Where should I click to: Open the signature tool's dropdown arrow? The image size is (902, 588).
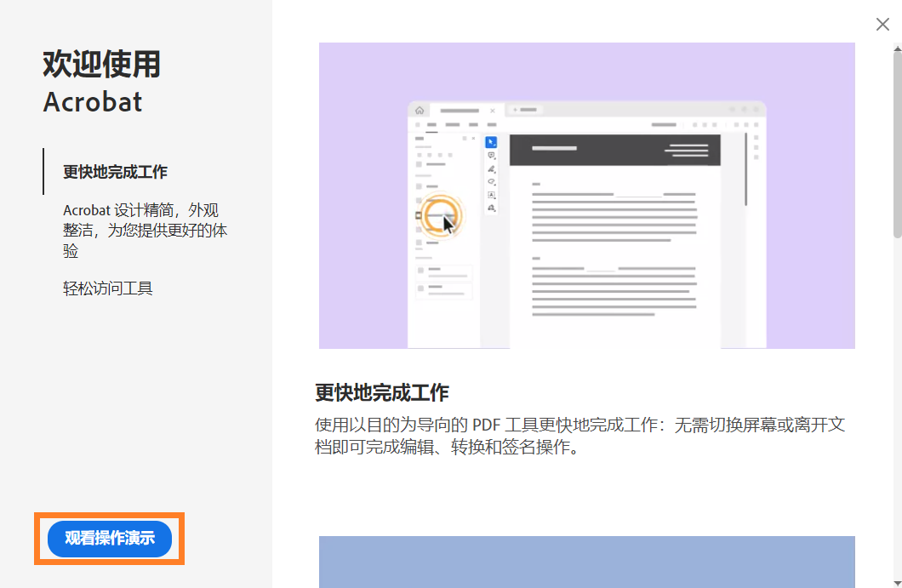(495, 171)
